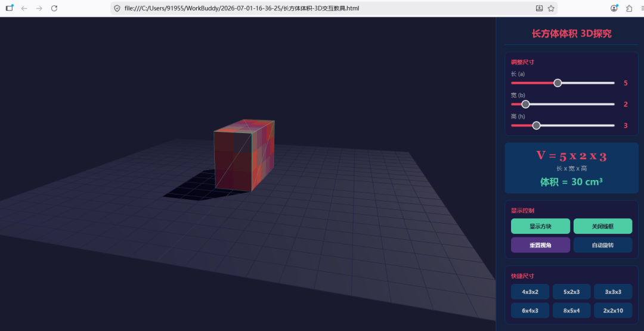
Task: Bookmark page with the star icon
Action: [551, 8]
